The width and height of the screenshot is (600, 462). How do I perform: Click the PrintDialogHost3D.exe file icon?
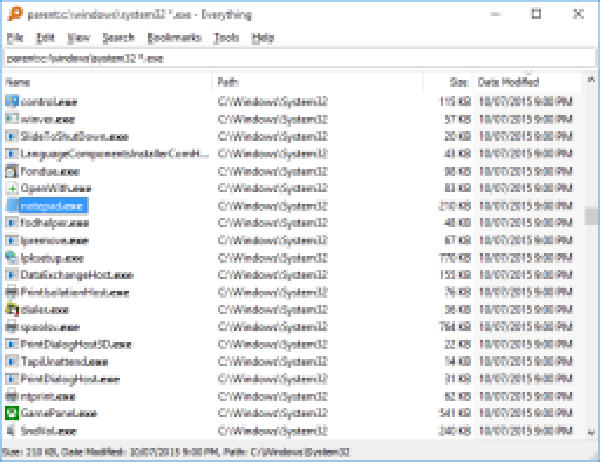(12, 344)
